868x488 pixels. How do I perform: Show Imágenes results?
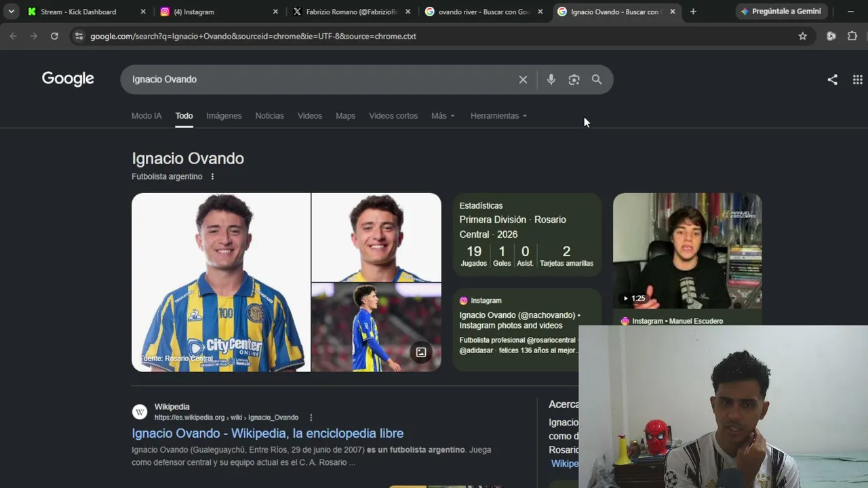224,116
